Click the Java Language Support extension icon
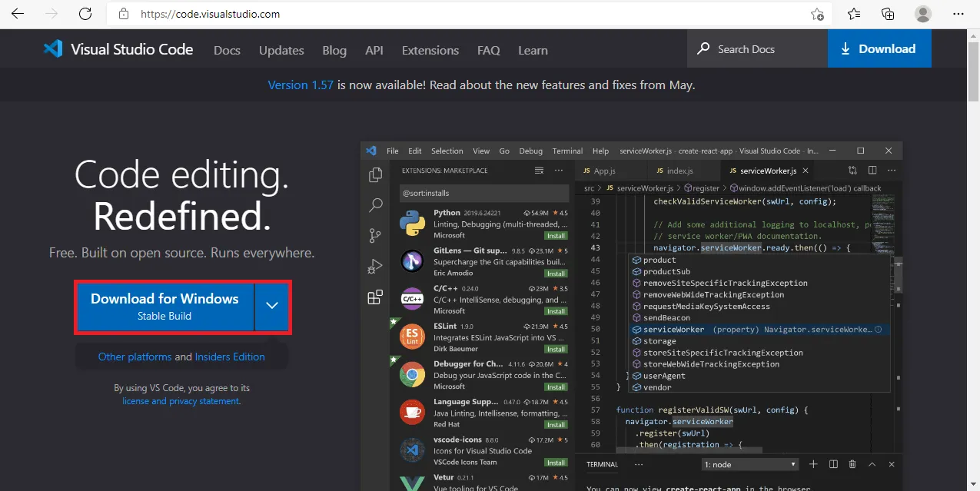Viewport: 980px width, 491px height. (x=413, y=413)
